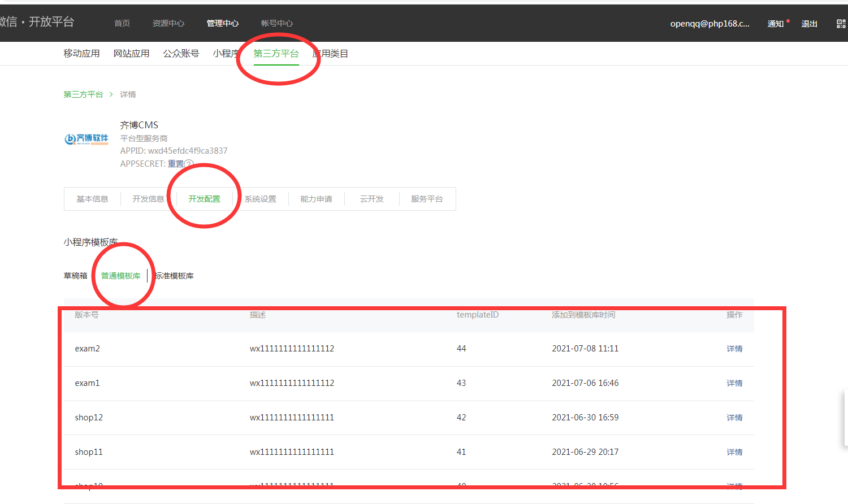View 详情 for exam2 template
The image size is (848, 504).
point(734,349)
